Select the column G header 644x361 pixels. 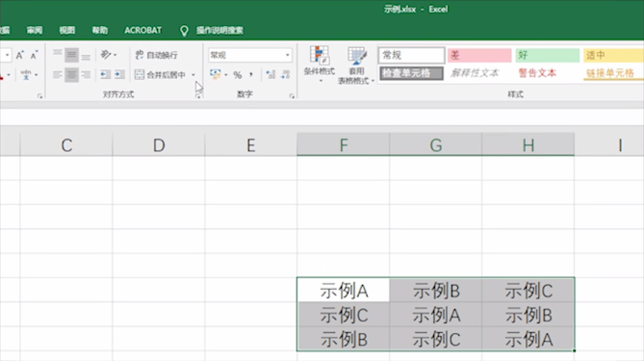pyautogui.click(x=436, y=144)
